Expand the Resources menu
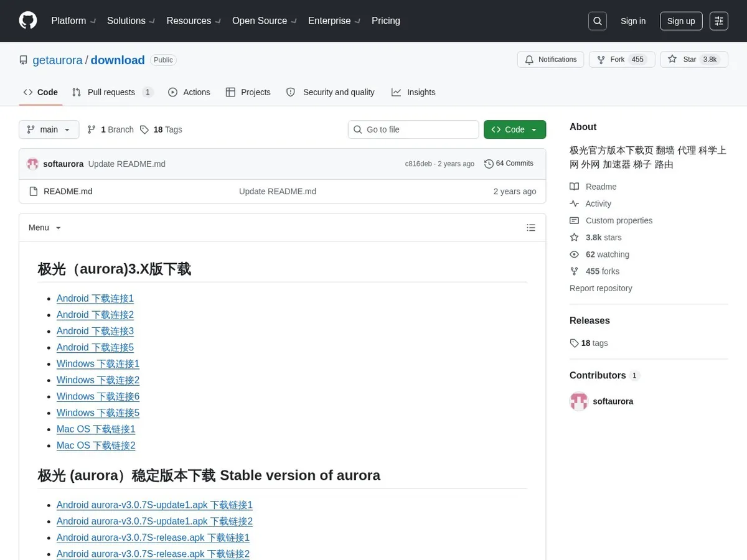The height and width of the screenshot is (560, 747). point(194,21)
